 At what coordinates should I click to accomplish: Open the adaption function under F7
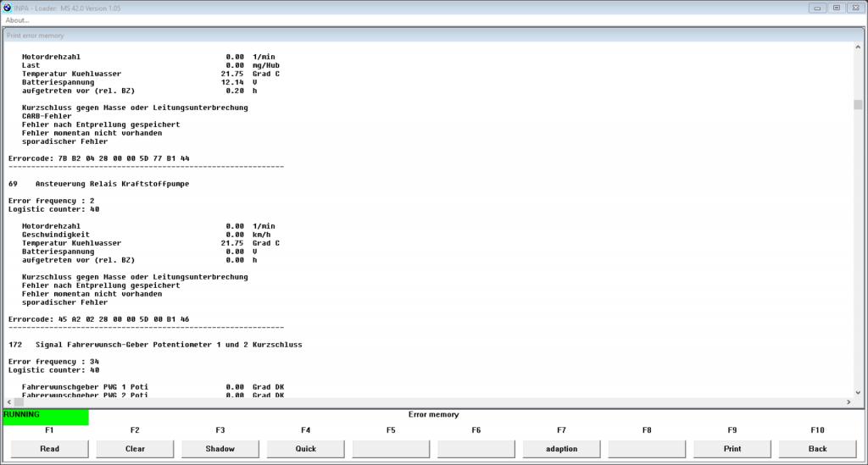pyautogui.click(x=561, y=449)
